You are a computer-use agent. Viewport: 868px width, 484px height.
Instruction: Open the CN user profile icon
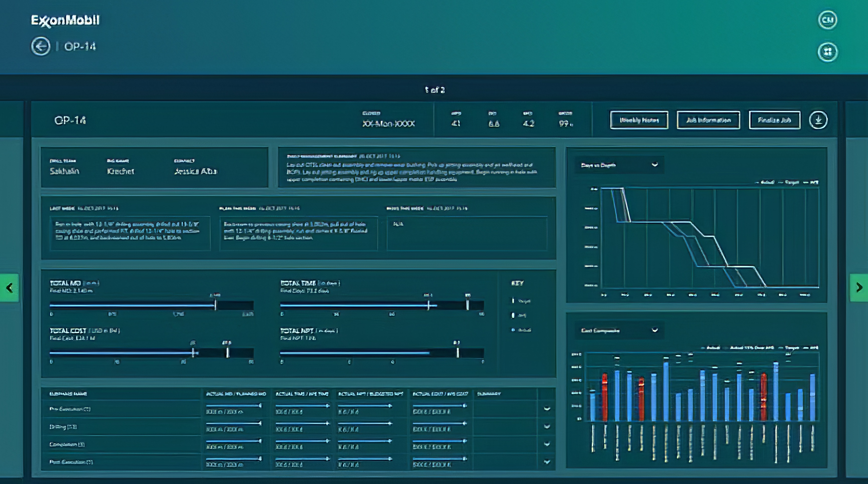click(x=827, y=20)
